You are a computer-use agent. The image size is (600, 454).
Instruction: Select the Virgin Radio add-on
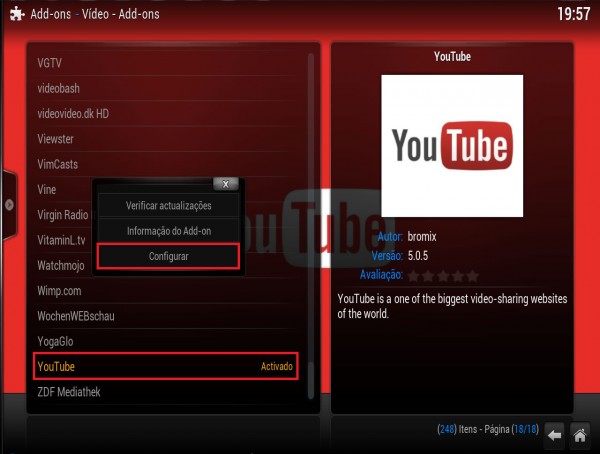[63, 215]
